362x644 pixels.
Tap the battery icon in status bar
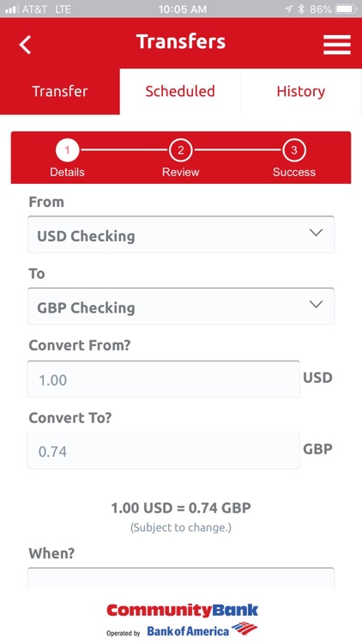coord(346,9)
